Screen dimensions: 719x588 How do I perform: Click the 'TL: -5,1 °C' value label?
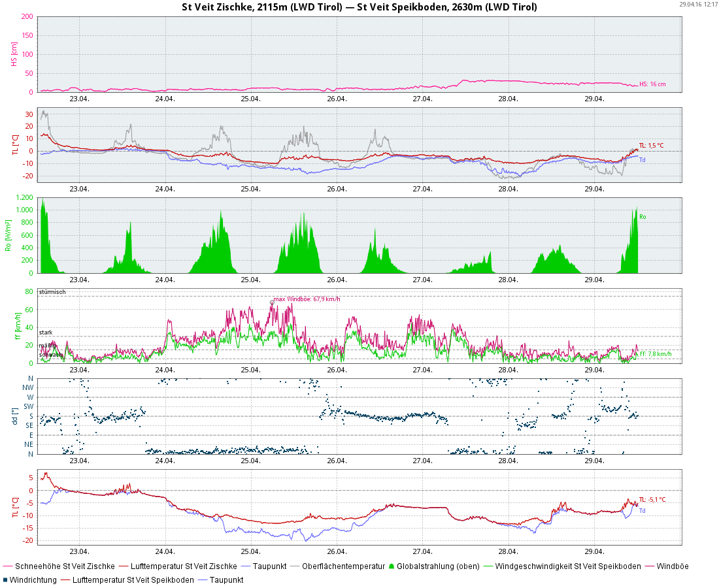[652, 500]
